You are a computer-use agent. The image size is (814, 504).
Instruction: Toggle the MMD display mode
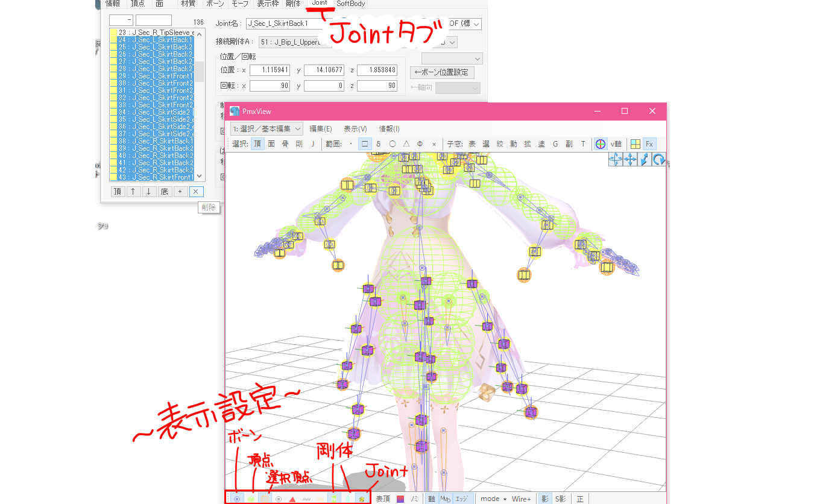click(446, 499)
